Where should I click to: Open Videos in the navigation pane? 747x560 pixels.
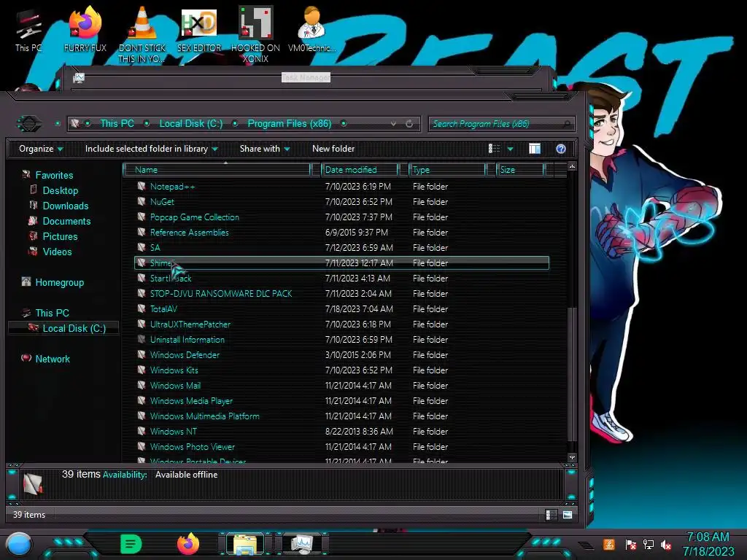(x=57, y=252)
